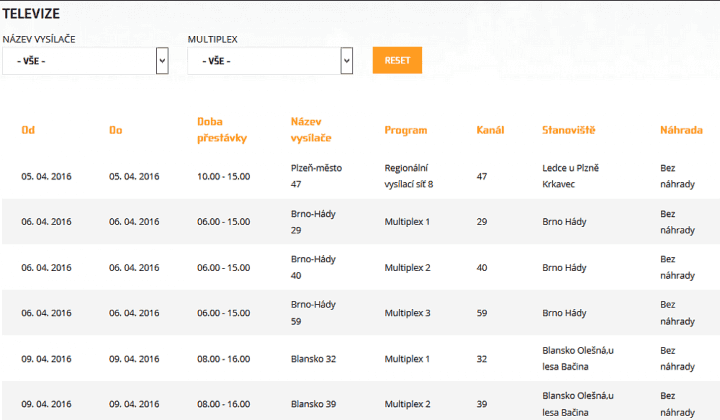Image resolution: width=720 pixels, height=420 pixels.
Task: Click Multiplex 1 in Brno-Hády 29 row
Action: coord(407,222)
